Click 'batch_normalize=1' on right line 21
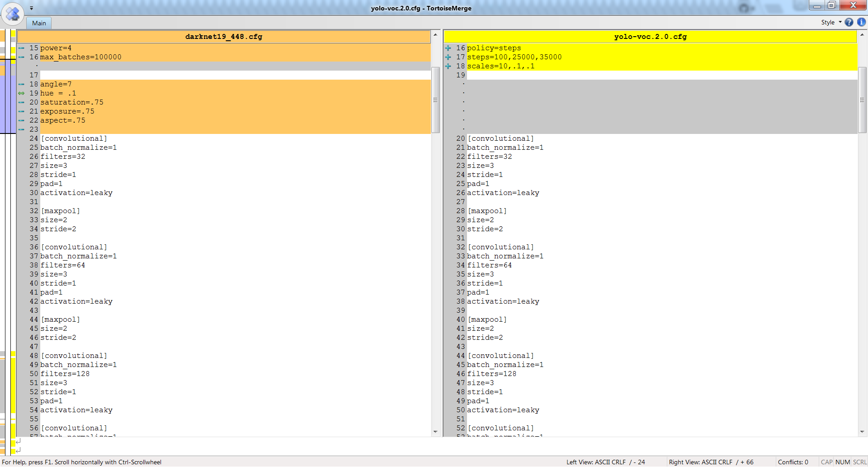The image size is (868, 467). click(505, 148)
